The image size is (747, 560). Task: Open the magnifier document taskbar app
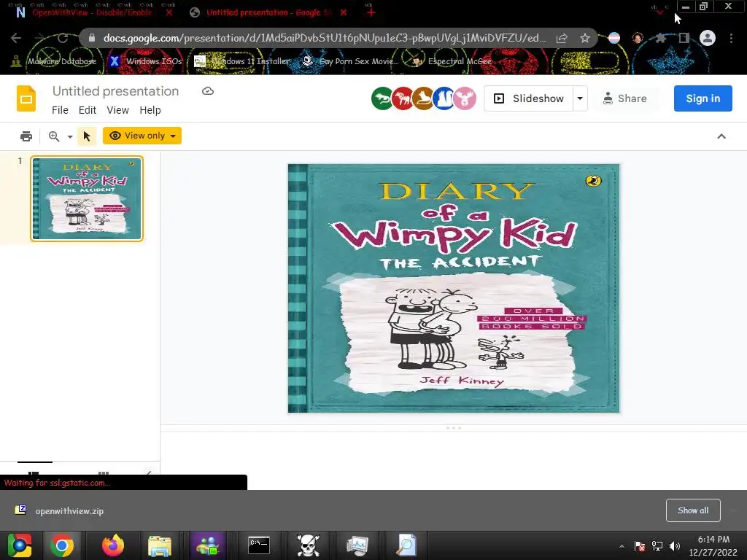click(x=406, y=545)
